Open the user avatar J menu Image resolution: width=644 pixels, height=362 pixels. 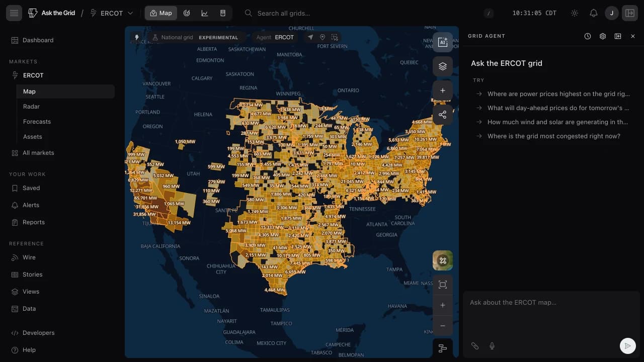tap(612, 13)
